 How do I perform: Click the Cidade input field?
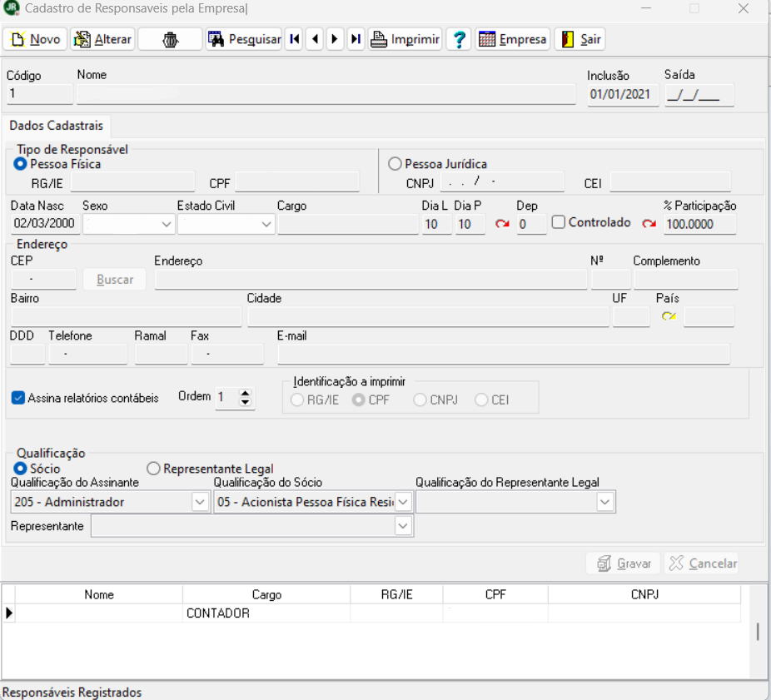click(428, 317)
